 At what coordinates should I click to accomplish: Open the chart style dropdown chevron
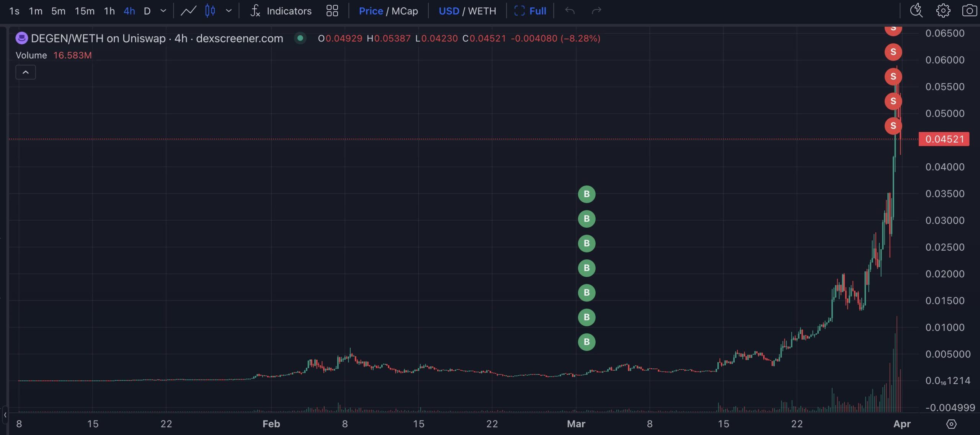pyautogui.click(x=229, y=11)
